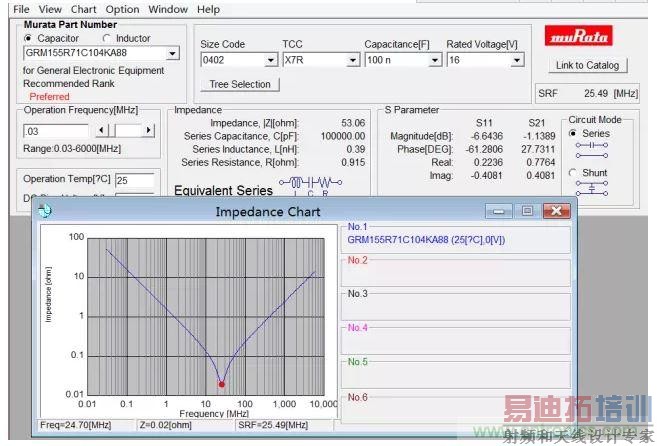Open the Chart menu
Viewport: 657px width, 446px height.
[x=83, y=9]
